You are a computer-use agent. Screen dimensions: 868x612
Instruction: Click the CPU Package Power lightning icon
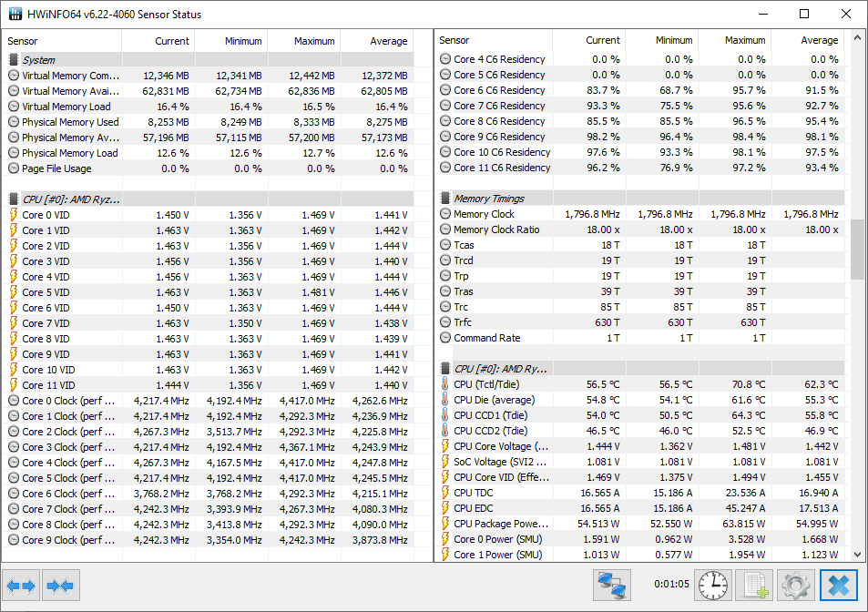(445, 524)
